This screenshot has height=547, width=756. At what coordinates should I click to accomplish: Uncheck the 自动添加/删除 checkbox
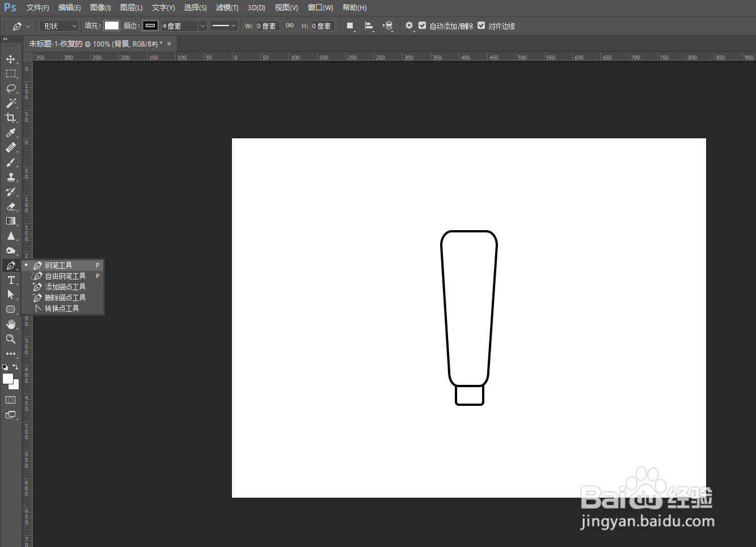[x=422, y=26]
